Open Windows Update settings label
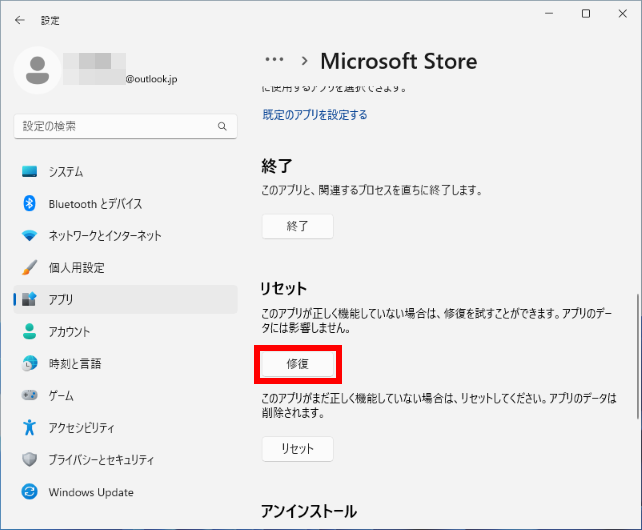 pyautogui.click(x=91, y=492)
